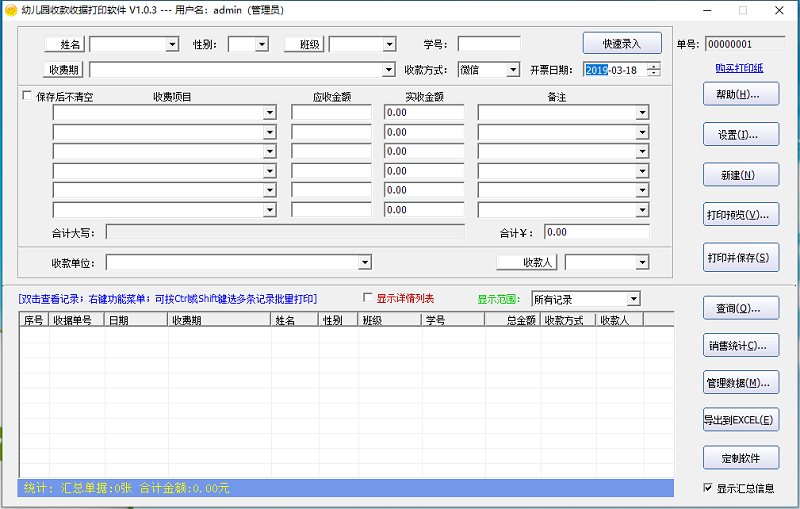Click the 学号 input field

pos(489,44)
